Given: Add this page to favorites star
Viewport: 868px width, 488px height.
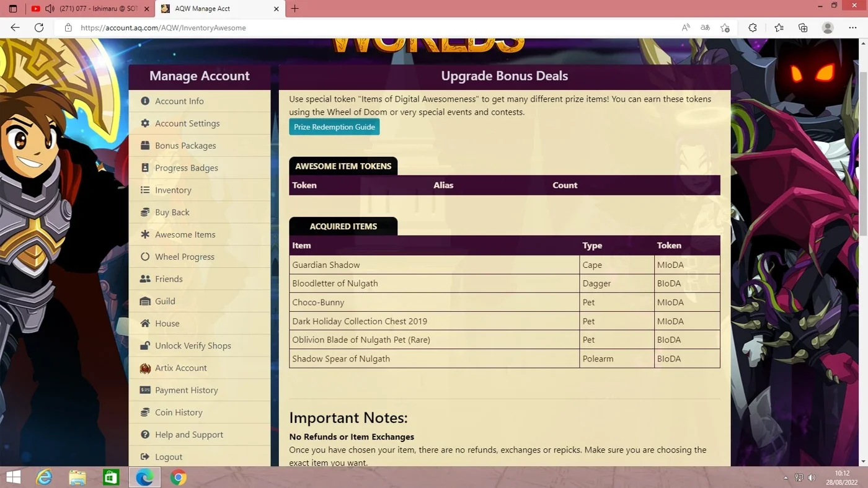Looking at the screenshot, I should tap(725, 27).
